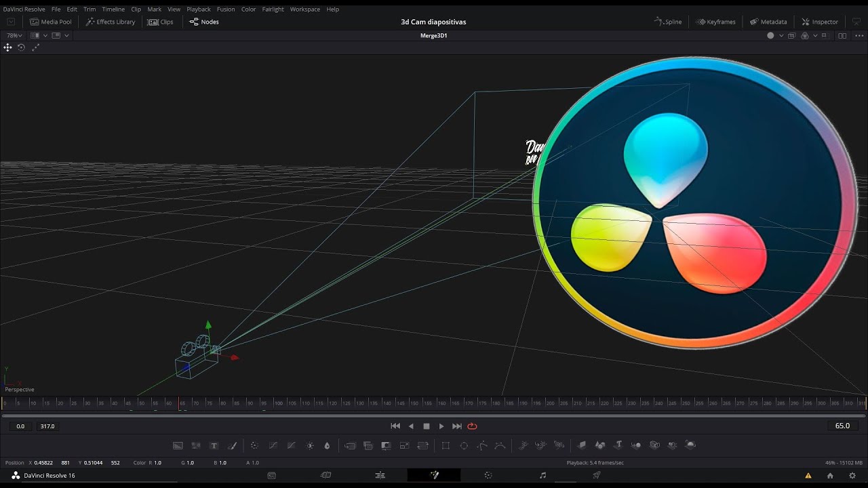Open the Workspace menu
Viewport: 868px width, 488px height.
304,9
